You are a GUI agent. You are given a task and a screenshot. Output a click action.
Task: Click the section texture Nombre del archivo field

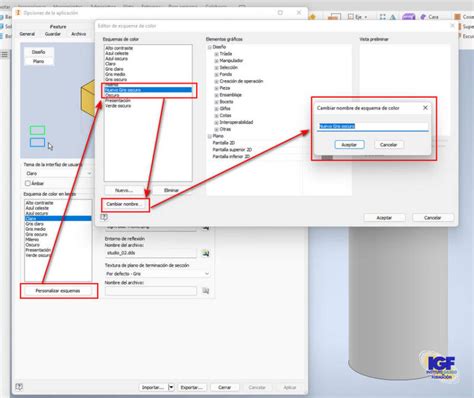click(x=151, y=291)
